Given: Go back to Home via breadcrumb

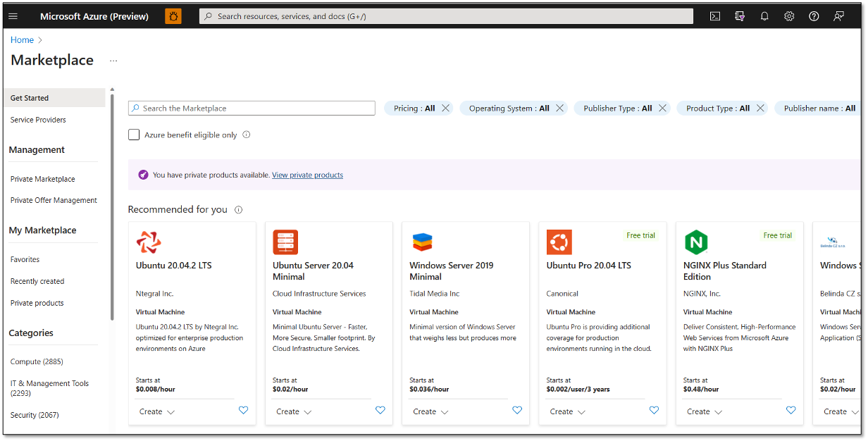Looking at the screenshot, I should click(22, 39).
